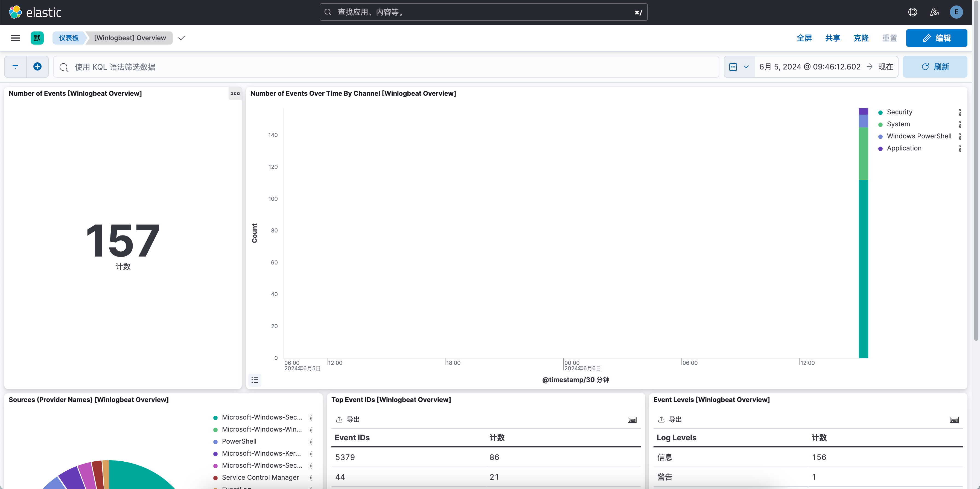Image resolution: width=980 pixels, height=489 pixels.
Task: Click the Application legend color dot
Action: coord(880,149)
